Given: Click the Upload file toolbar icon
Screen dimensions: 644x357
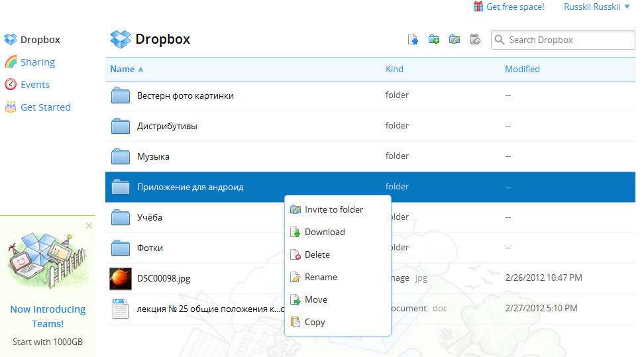Looking at the screenshot, I should point(413,40).
